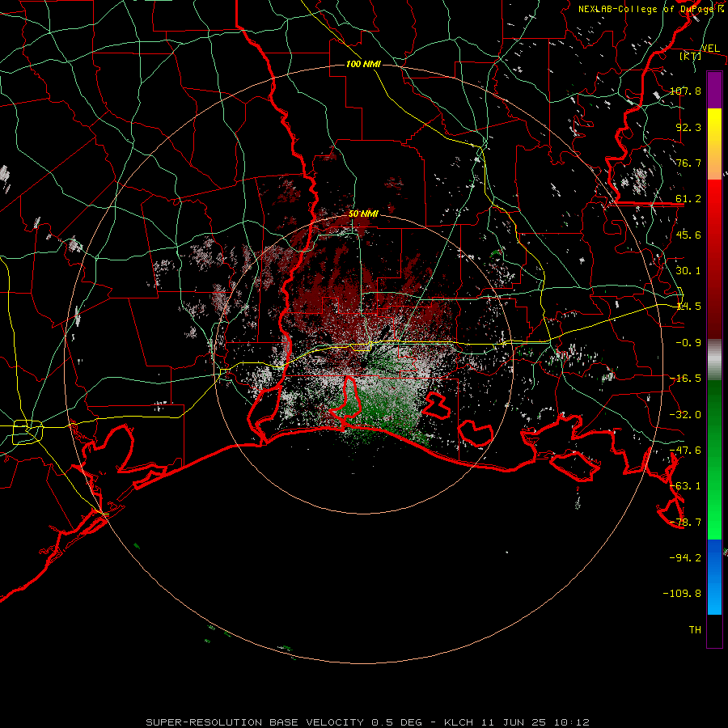728x728 pixels.
Task: Click the 107.8 velocity scale value
Action: tap(685, 91)
